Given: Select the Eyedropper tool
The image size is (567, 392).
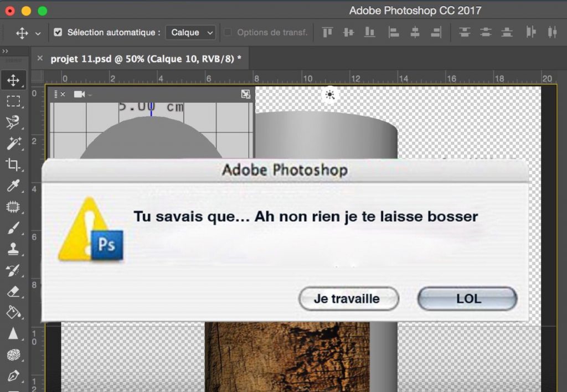Looking at the screenshot, I should point(13,185).
